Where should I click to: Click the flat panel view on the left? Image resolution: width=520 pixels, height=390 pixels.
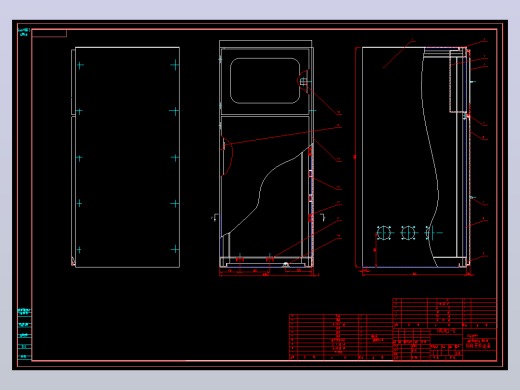pos(126,157)
